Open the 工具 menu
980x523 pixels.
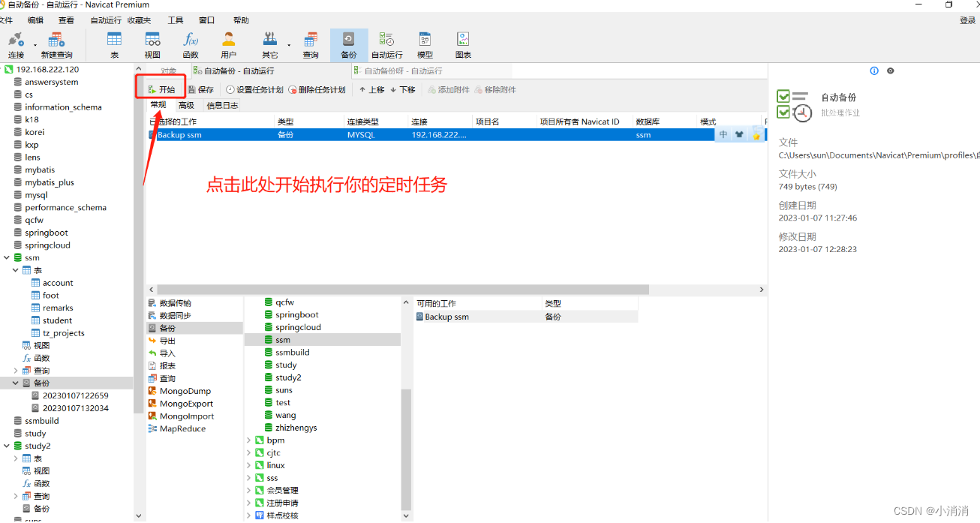click(x=176, y=20)
